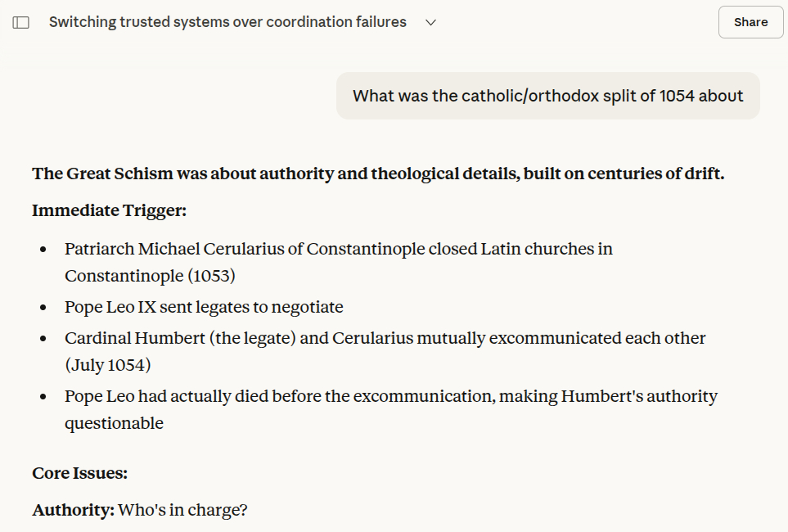Viewport: 788px width, 532px height.
Task: Click bullet about Patriarch Michael Cerularius
Action: [x=338, y=249]
